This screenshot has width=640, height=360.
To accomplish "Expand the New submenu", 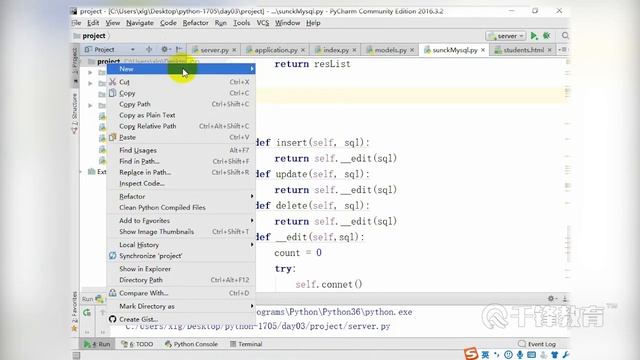I will pos(181,69).
